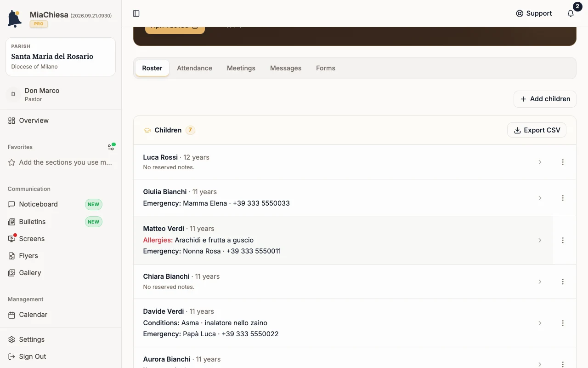
Task: Select the Santa Maria del Rosario parish card
Action: 61,57
